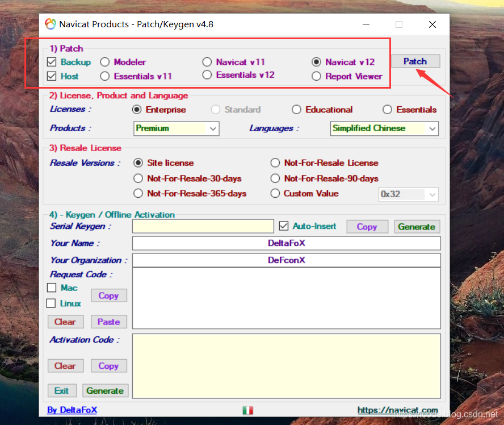Click the Exit button
Screen dimensions: 504x425
62,390
